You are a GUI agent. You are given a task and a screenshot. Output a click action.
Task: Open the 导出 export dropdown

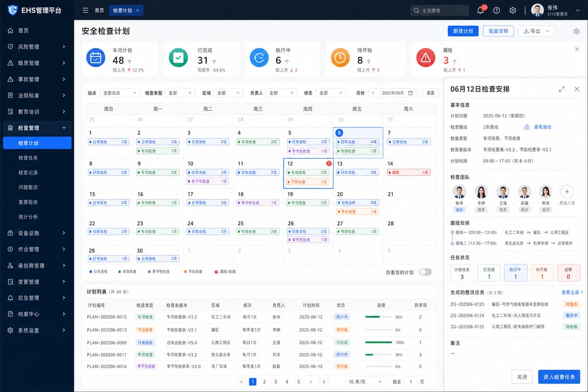[x=537, y=31]
